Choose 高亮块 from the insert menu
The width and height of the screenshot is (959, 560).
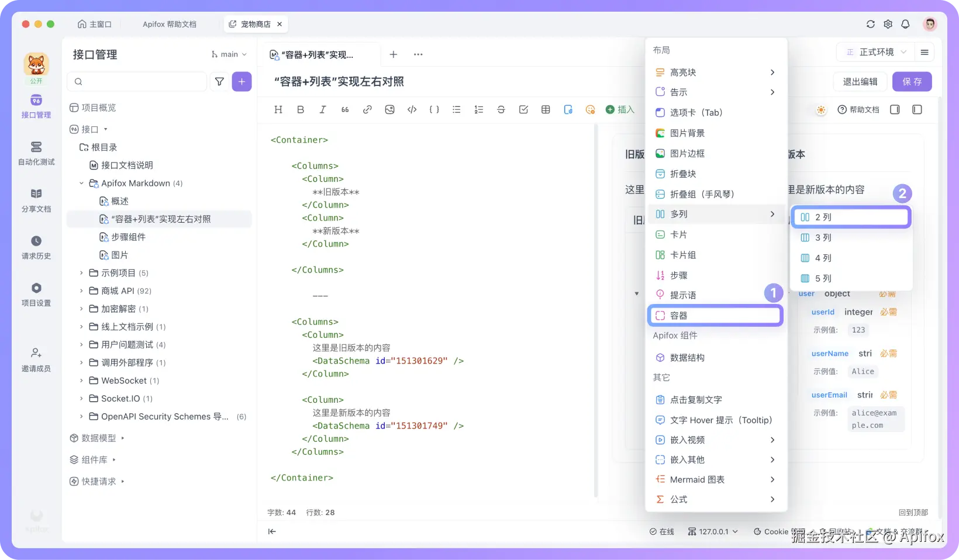pyautogui.click(x=716, y=72)
